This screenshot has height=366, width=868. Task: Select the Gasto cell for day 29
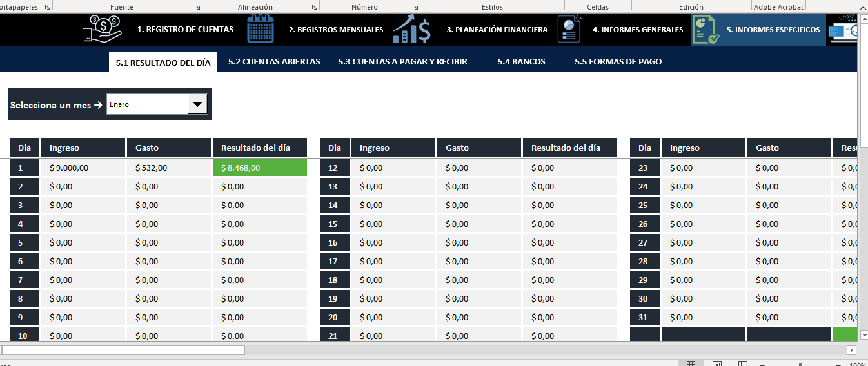tap(789, 280)
